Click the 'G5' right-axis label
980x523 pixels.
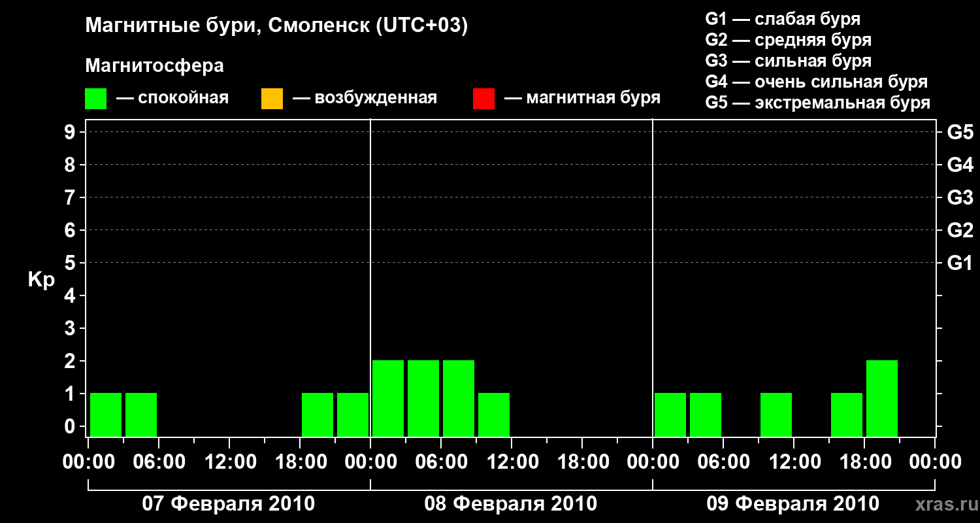coord(960,132)
